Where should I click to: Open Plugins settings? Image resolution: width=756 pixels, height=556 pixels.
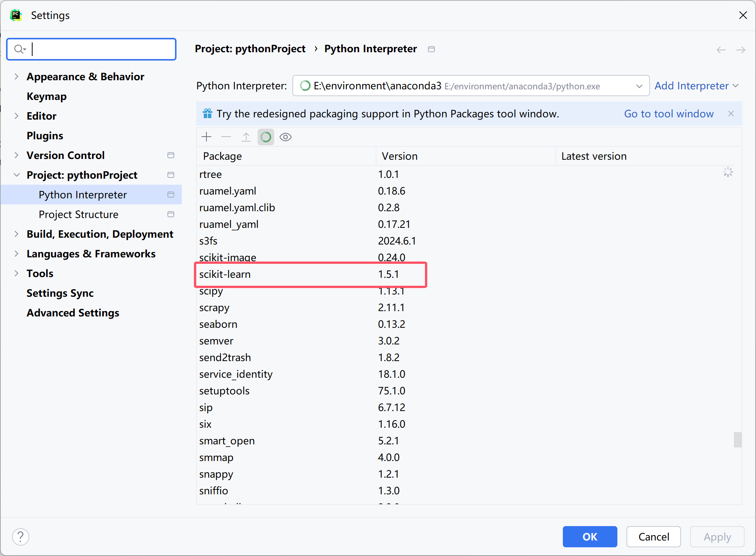45,135
